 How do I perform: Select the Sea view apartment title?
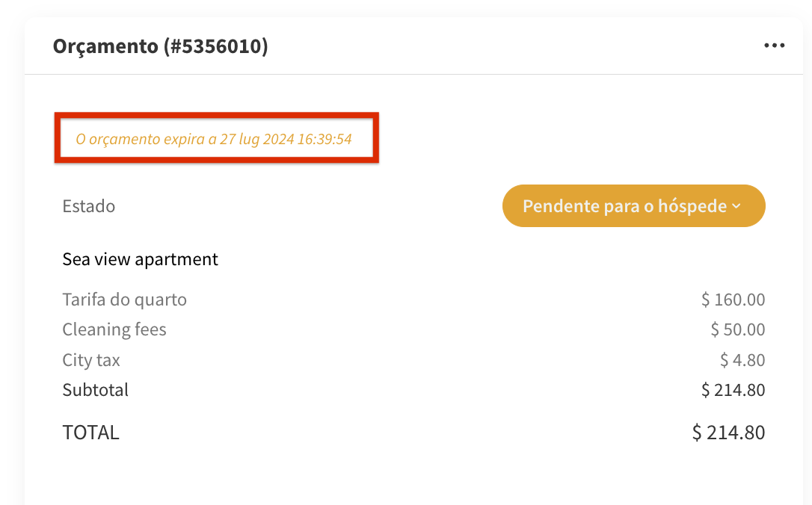140,259
